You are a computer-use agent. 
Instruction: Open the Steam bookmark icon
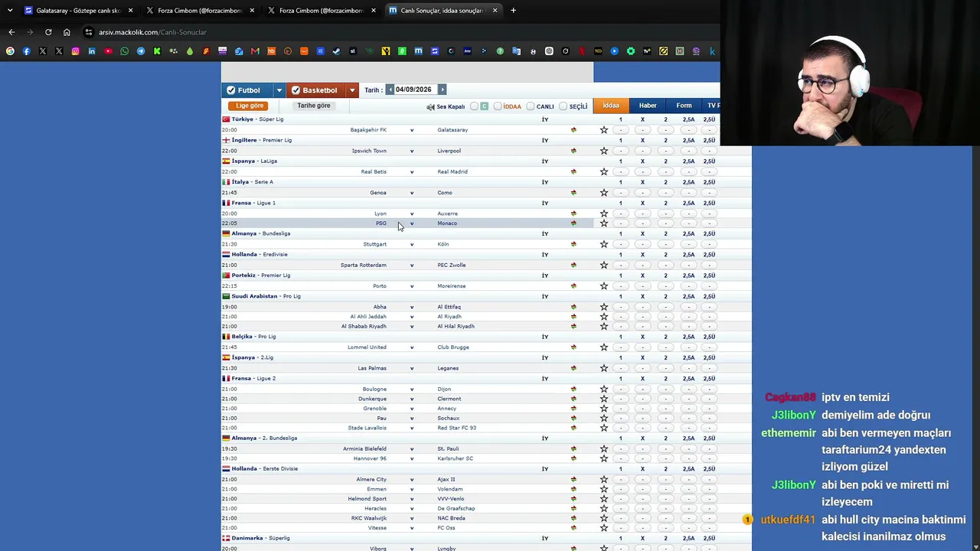click(x=336, y=51)
